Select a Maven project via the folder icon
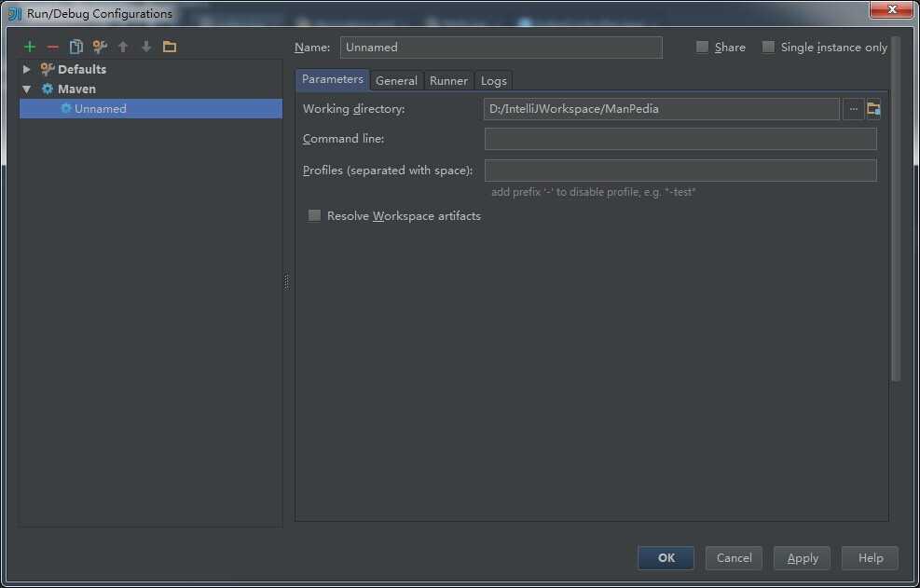 click(x=873, y=109)
